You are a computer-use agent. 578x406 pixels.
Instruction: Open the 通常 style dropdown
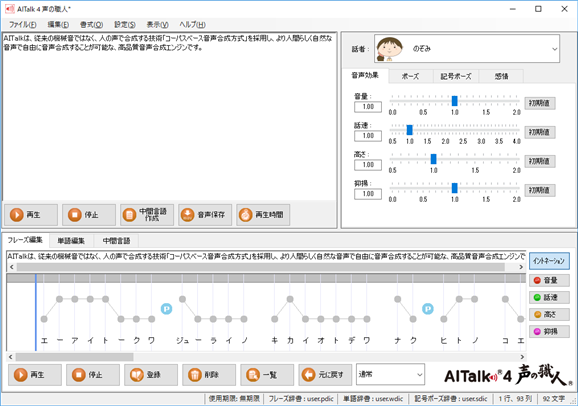[x=390, y=374]
